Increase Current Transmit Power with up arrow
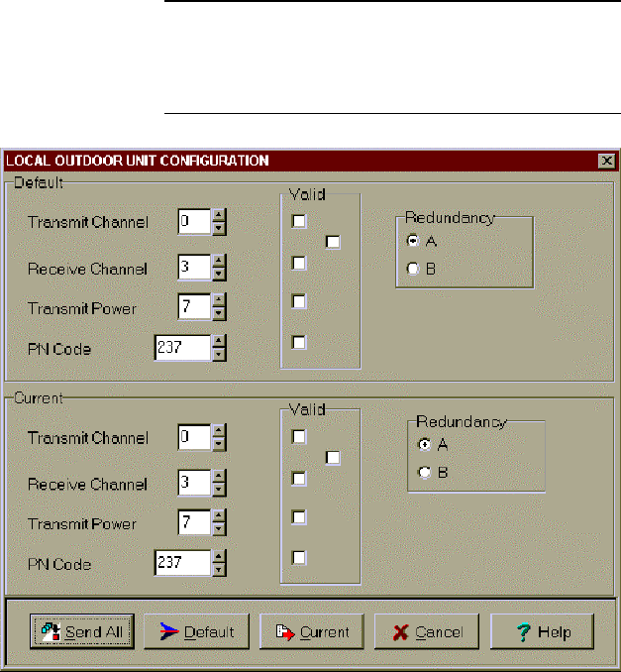Screen dimensions: 621x672 coord(219,515)
